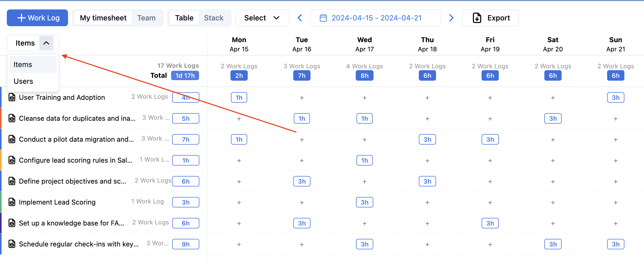This screenshot has width=644, height=264.
Task: Click the previous week arrow
Action: [x=300, y=18]
